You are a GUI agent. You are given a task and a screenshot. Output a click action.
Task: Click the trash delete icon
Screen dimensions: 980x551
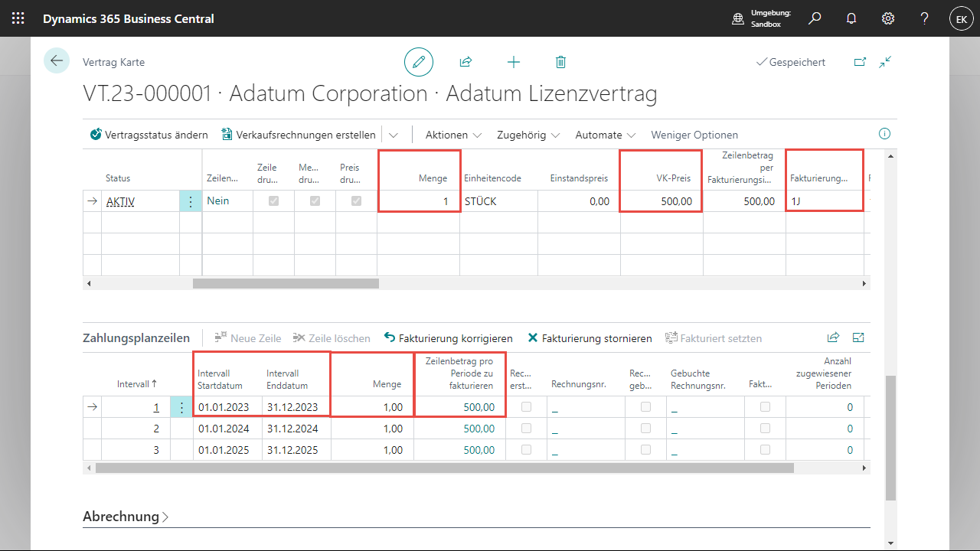click(x=560, y=62)
